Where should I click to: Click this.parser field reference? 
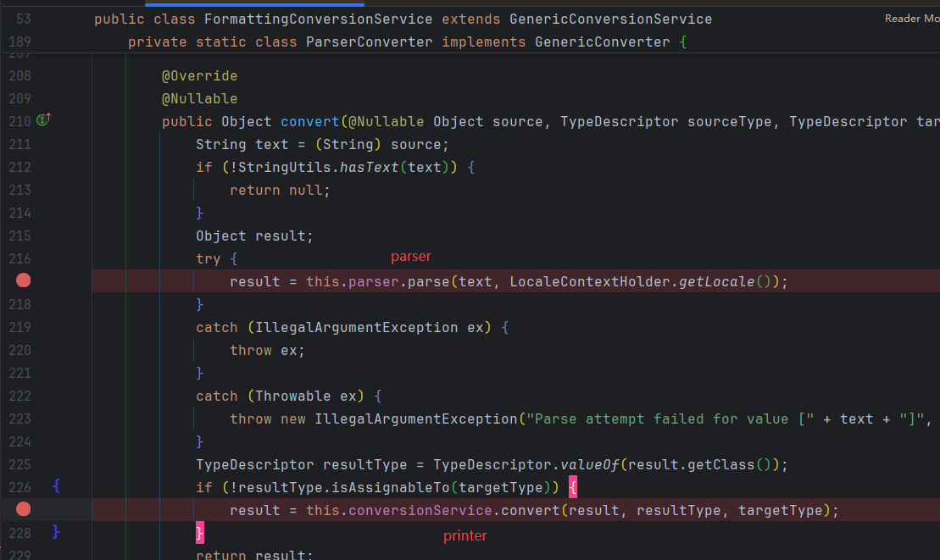pyautogui.click(x=353, y=281)
